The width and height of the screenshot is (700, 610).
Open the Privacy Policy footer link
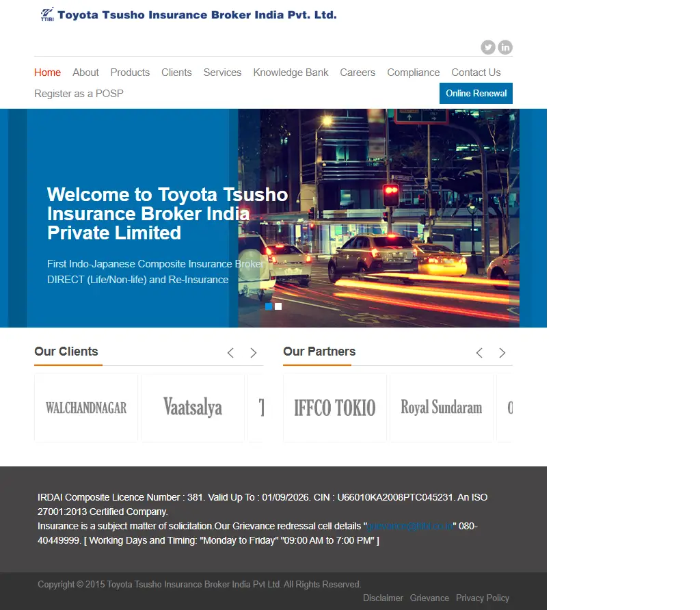coord(483,598)
